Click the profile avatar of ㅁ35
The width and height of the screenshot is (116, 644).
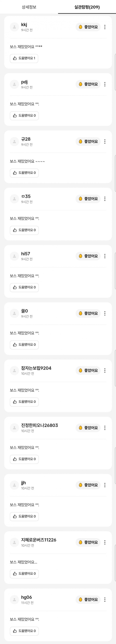[14, 199]
